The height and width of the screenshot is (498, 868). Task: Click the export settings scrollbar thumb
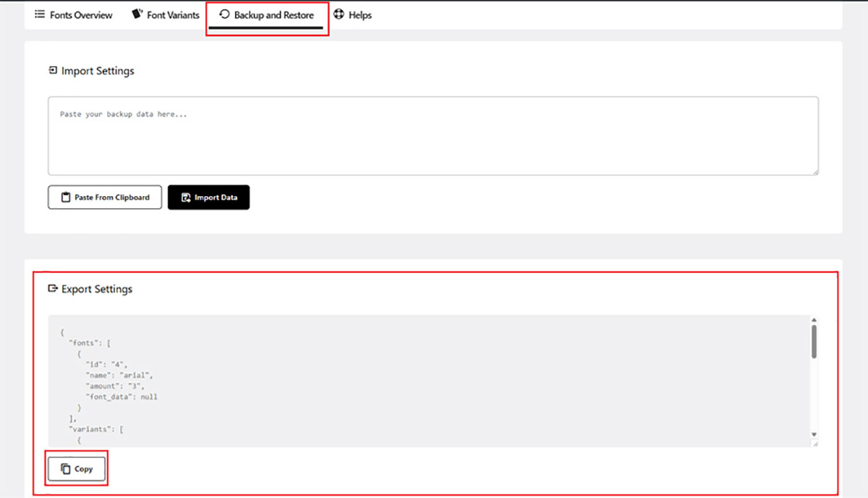pos(814,341)
